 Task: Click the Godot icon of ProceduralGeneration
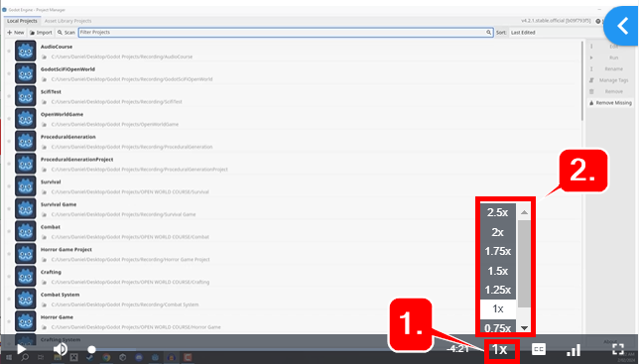[x=25, y=141]
